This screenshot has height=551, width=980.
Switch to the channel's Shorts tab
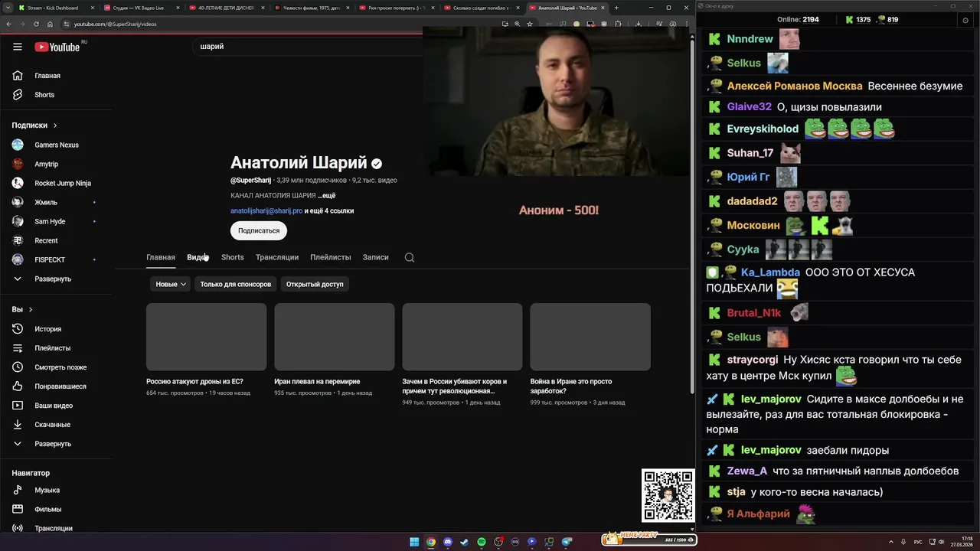[233, 257]
